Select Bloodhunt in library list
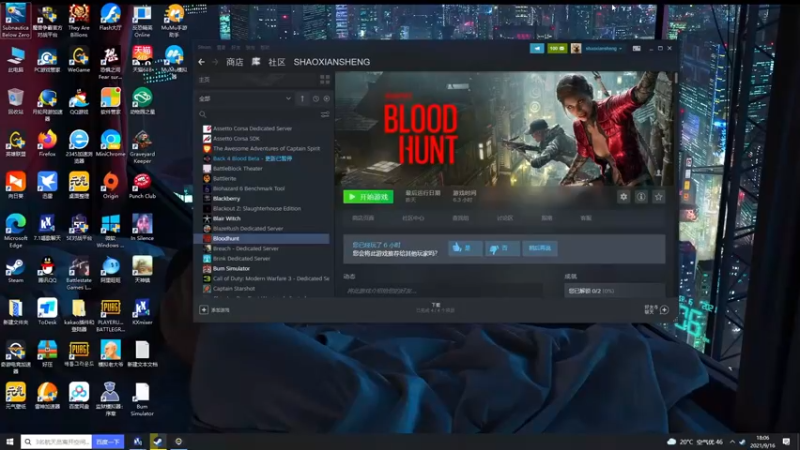 [x=264, y=239]
